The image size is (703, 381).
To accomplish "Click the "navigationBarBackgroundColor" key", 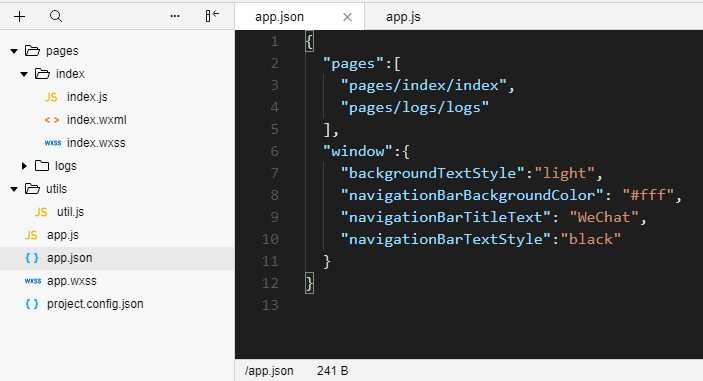I will pos(472,195).
